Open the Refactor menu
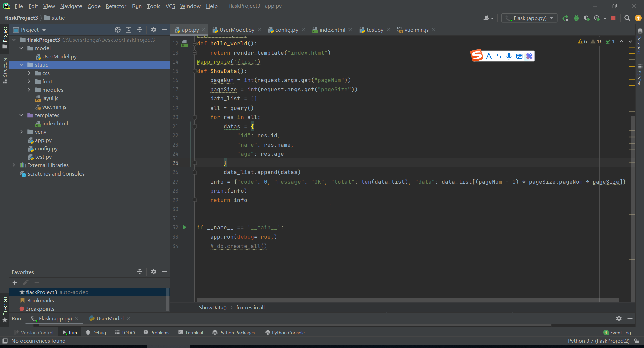The height and width of the screenshot is (348, 644). [116, 6]
